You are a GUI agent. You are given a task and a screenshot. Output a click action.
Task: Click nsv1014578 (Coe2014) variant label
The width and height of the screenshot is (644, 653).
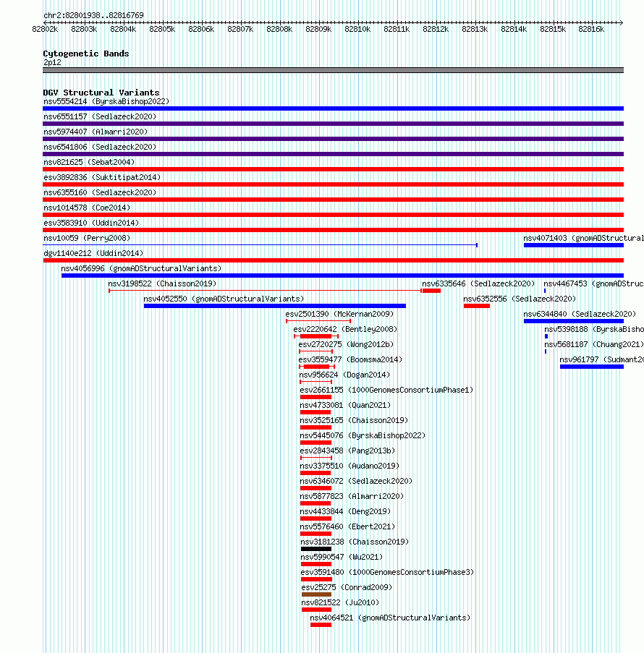[x=87, y=208]
